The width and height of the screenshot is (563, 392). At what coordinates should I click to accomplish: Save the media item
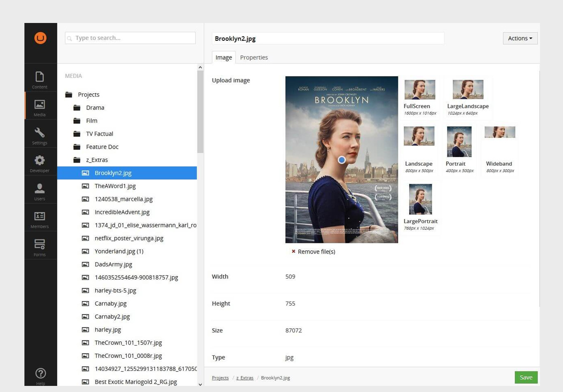pyautogui.click(x=526, y=377)
